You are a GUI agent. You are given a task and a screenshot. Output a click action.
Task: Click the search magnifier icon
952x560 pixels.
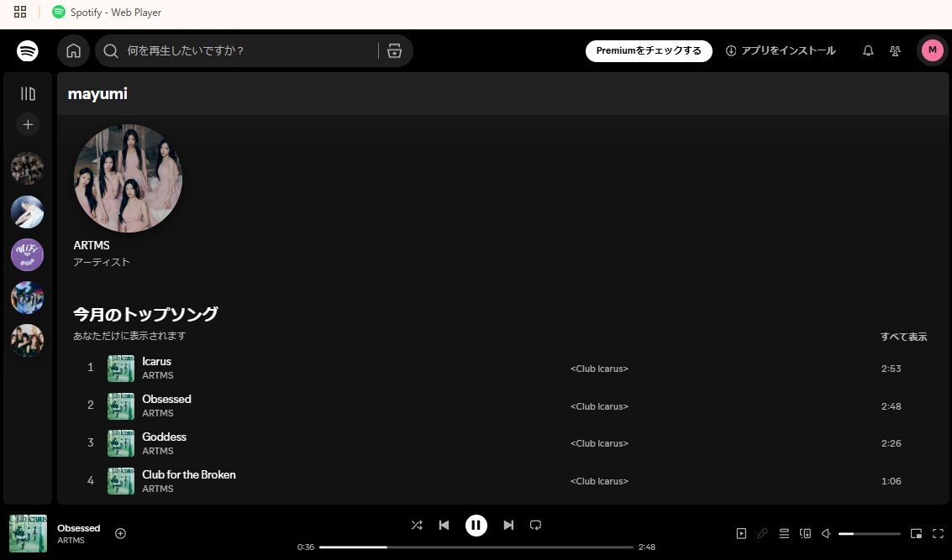[x=111, y=51]
